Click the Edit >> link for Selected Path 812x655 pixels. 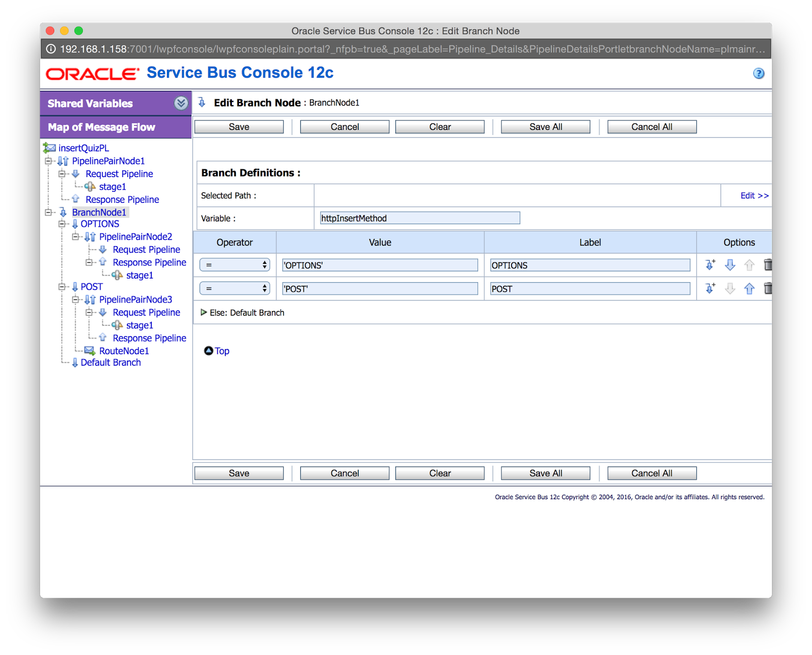coord(754,195)
